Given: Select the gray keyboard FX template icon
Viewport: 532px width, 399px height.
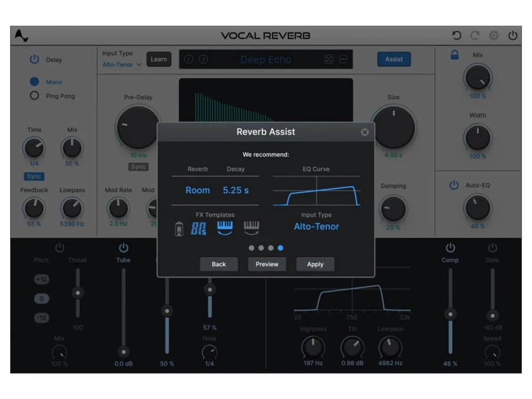Looking at the screenshot, I should click(x=251, y=228).
